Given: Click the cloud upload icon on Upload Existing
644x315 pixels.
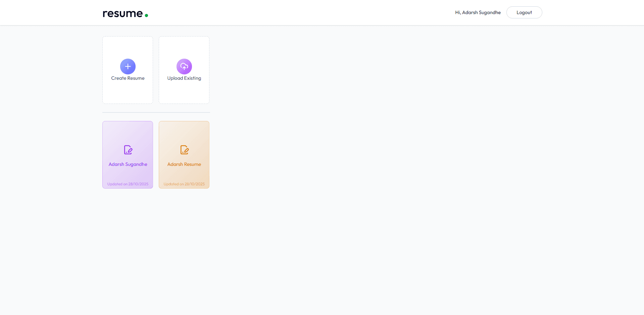Looking at the screenshot, I should (x=184, y=66).
